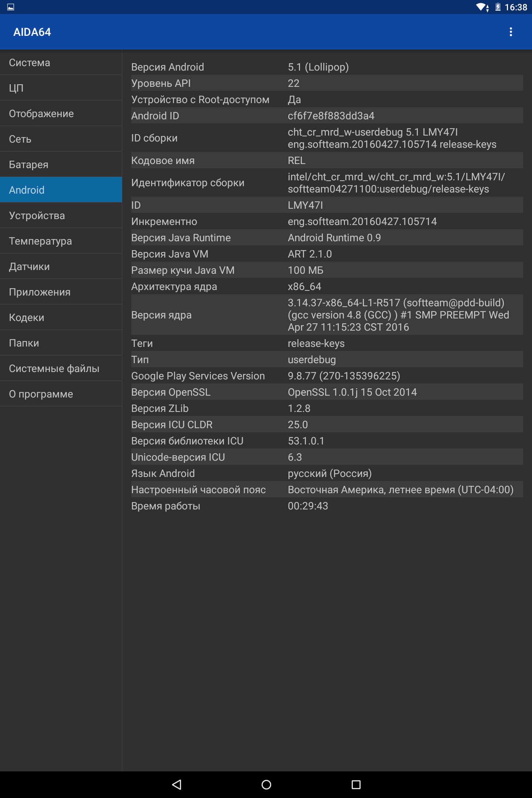Image resolution: width=532 pixels, height=798 pixels.
Task: Select the 3.14.37-x86_64 kernel version value
Action: coord(398,315)
